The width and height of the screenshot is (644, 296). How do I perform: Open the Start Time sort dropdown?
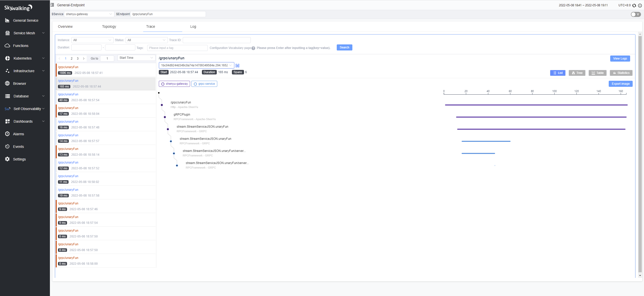click(x=136, y=58)
